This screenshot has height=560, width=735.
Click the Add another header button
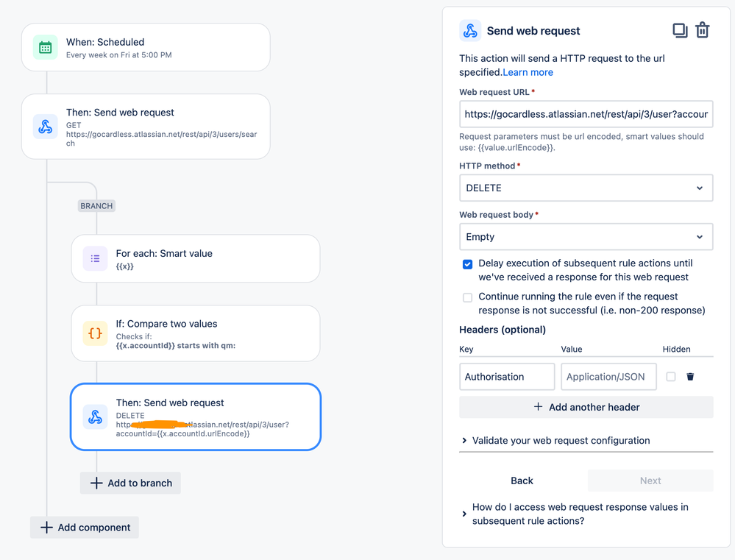pyautogui.click(x=586, y=407)
